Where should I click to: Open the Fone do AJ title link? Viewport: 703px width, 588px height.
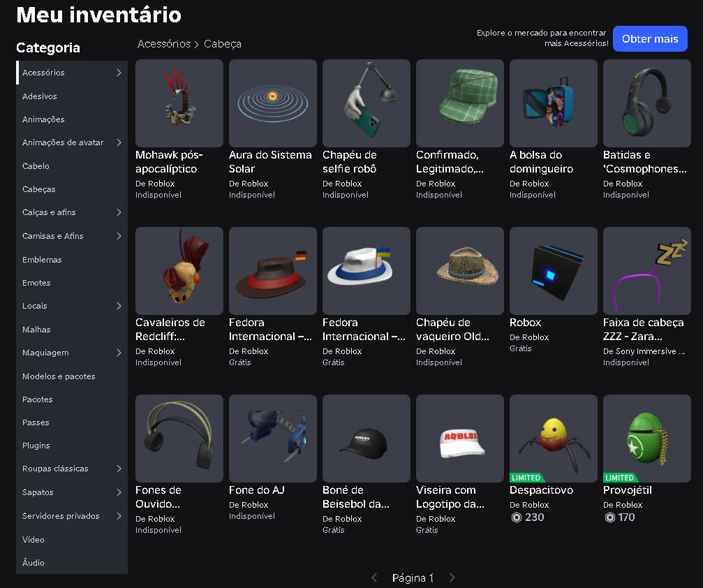tap(257, 490)
